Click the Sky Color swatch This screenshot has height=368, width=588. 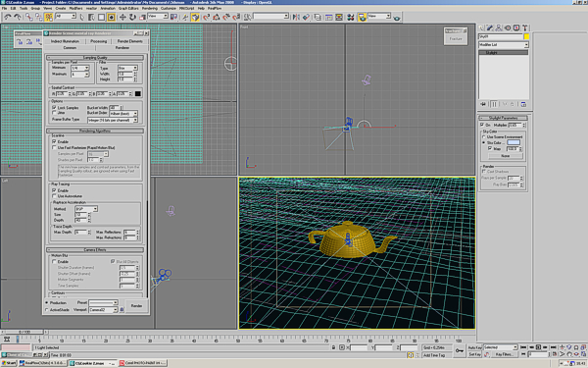coord(514,142)
